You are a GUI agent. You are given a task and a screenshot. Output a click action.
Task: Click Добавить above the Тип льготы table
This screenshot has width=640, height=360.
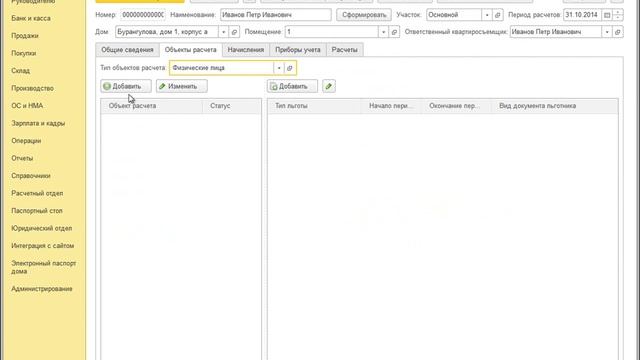pyautogui.click(x=292, y=86)
